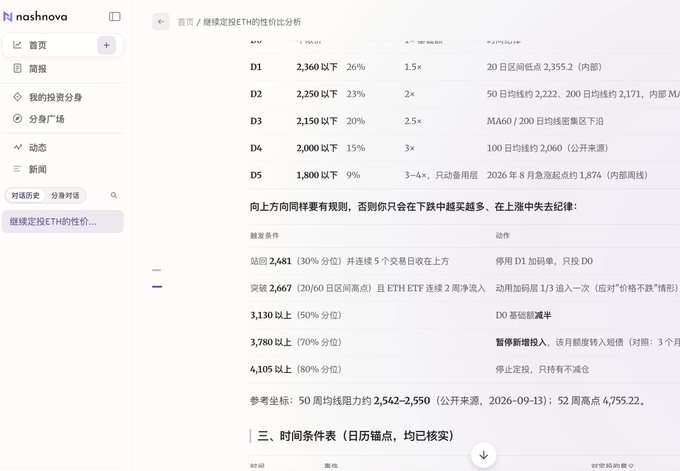680x471 pixels.
Task: Click the D2 row label
Action: [256, 94]
